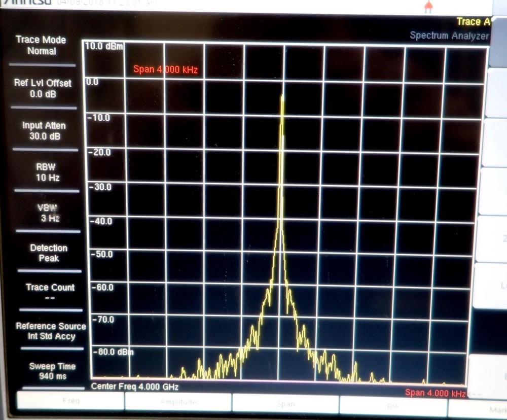This screenshot has height=420, width=507.
Task: Click the orange power plug status icon
Action: (x=428, y=6)
